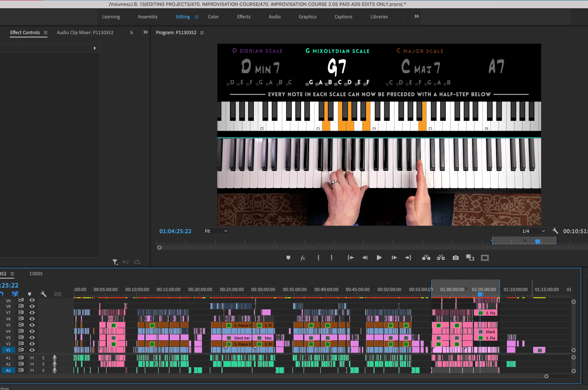
Task: Click the Comparison View icon
Action: tap(470, 258)
